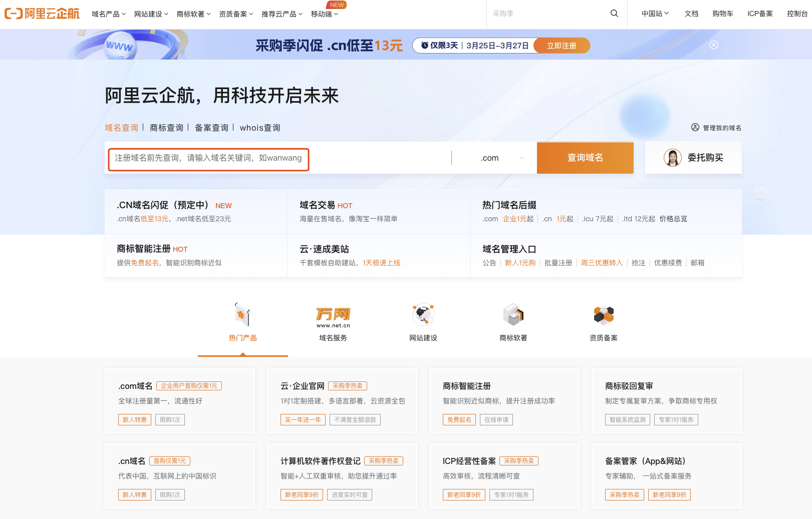
Task: Switch to the 商标查询 tab
Action: (166, 128)
